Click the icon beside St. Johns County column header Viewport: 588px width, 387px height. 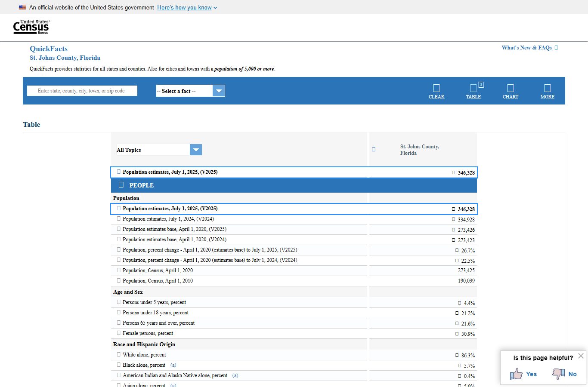pyautogui.click(x=374, y=149)
